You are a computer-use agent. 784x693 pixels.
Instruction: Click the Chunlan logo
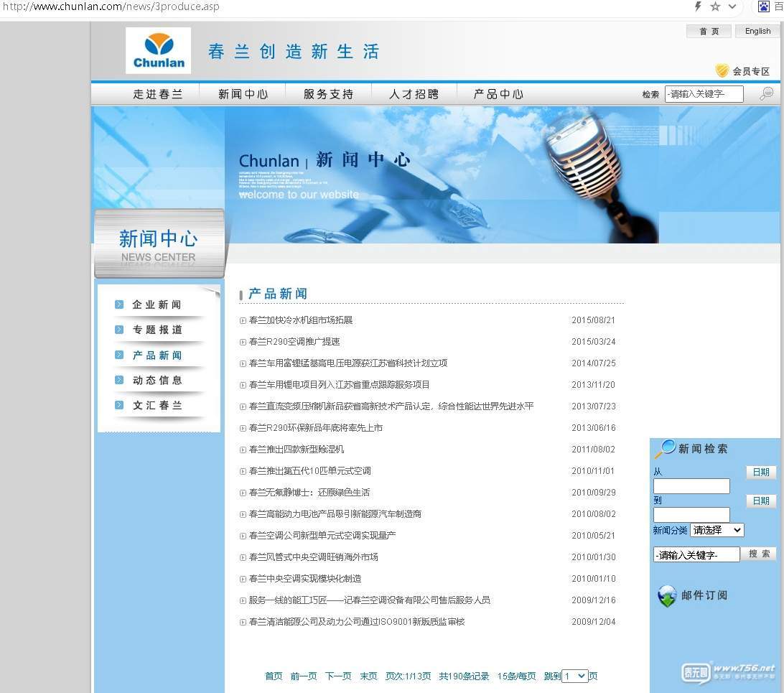tap(158, 50)
